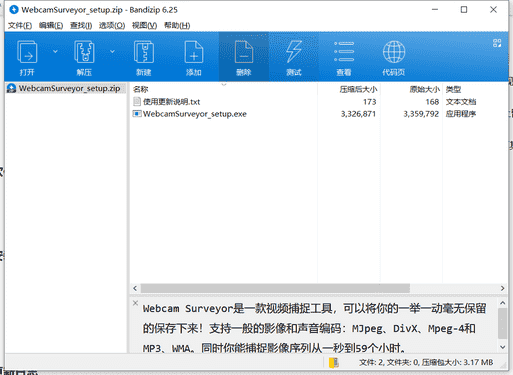Click the 打开 (Open) toolbar icon
The image size is (513, 375).
[27, 52]
